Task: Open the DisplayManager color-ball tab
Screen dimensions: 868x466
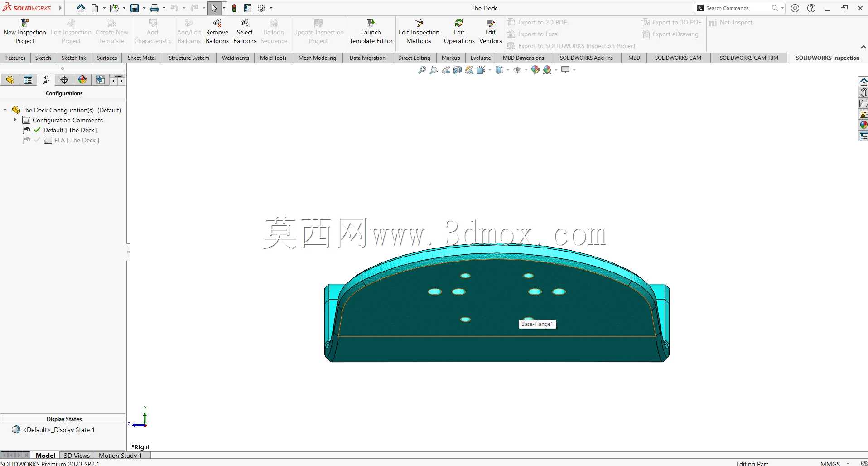Action: tap(82, 80)
